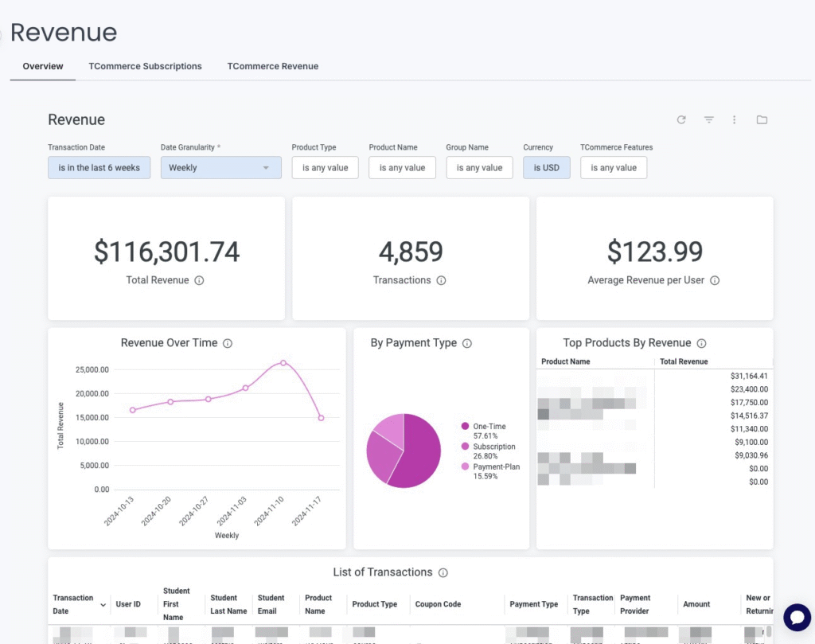Click the Currency is USD filter
This screenshot has width=815, height=644.
pos(546,168)
